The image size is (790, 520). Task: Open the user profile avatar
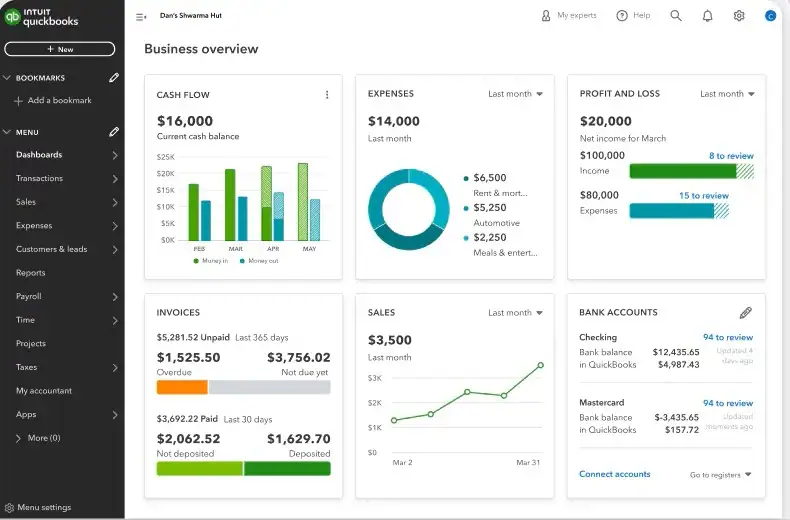[x=770, y=16]
